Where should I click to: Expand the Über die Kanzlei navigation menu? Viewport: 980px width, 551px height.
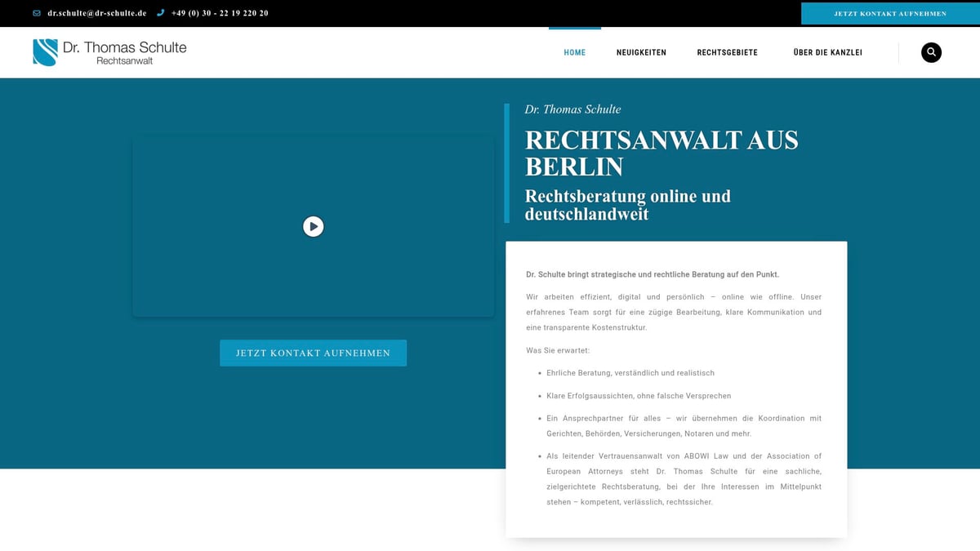[827, 52]
